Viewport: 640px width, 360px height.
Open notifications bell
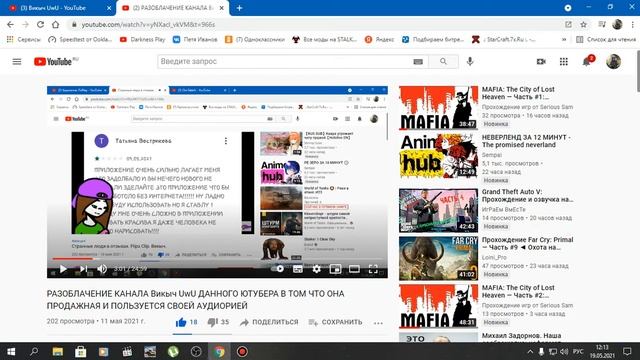pyautogui.click(x=587, y=62)
